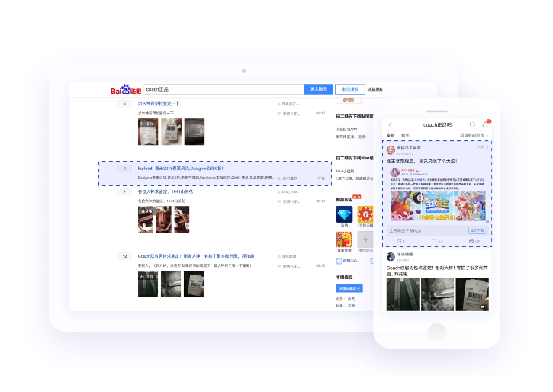This screenshot has height=392, width=553.
Task: Click the red poker chip app icon
Action: [365, 214]
